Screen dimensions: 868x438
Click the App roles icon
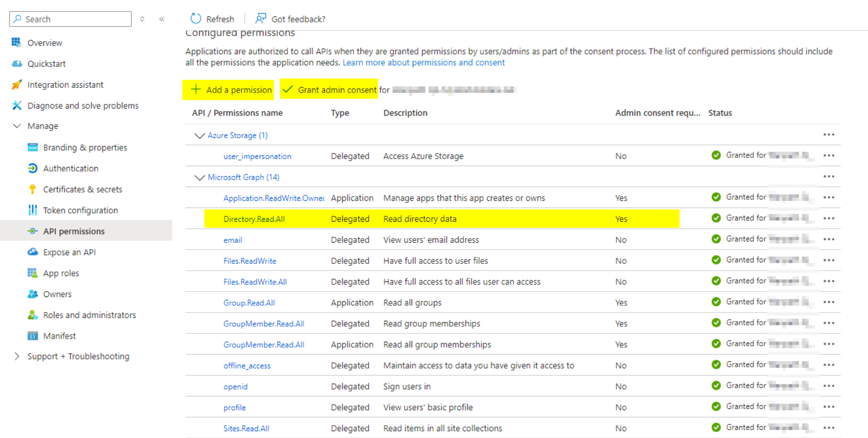[x=32, y=273]
